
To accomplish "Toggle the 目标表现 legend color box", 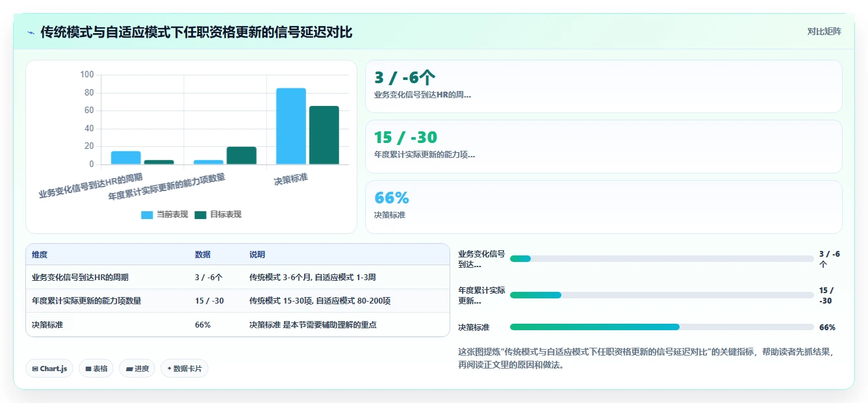I will click(200, 214).
